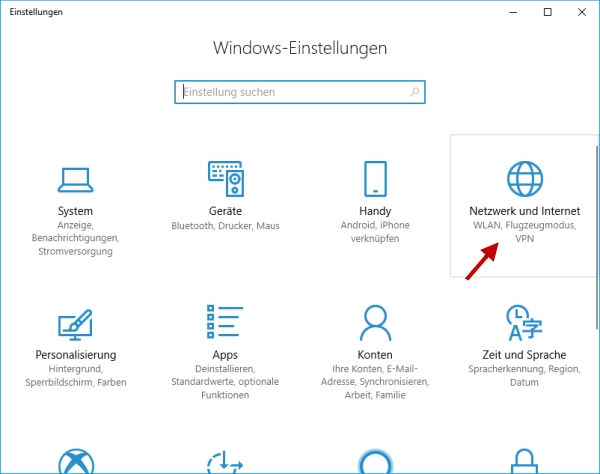Open the Konten person icon
The image size is (600, 474).
(375, 323)
